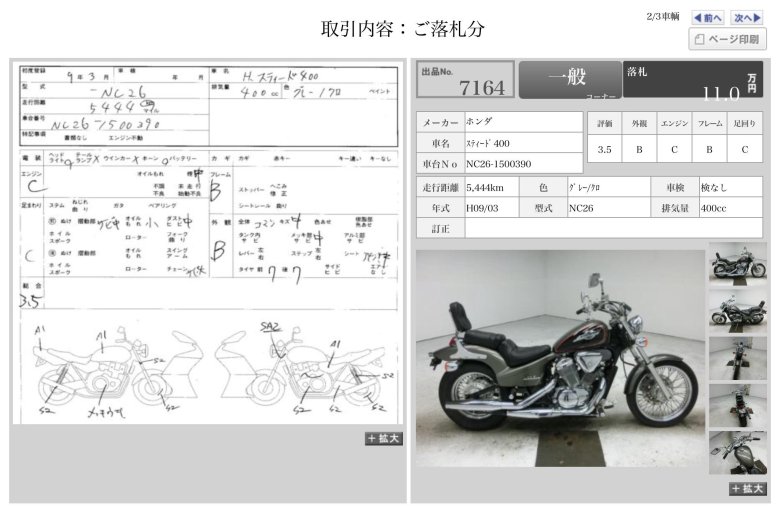Open second thumbnail showing left-side bike view
The image size is (780, 511).
point(738,309)
